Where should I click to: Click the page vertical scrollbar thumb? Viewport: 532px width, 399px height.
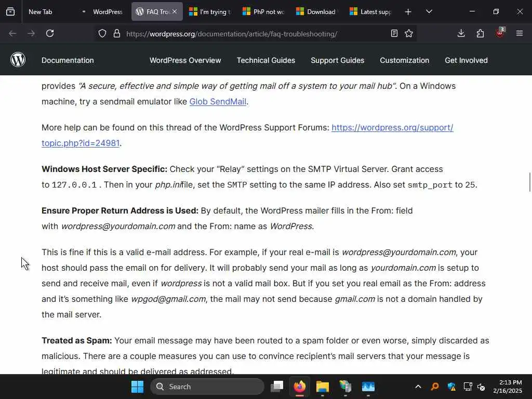[x=529, y=182]
